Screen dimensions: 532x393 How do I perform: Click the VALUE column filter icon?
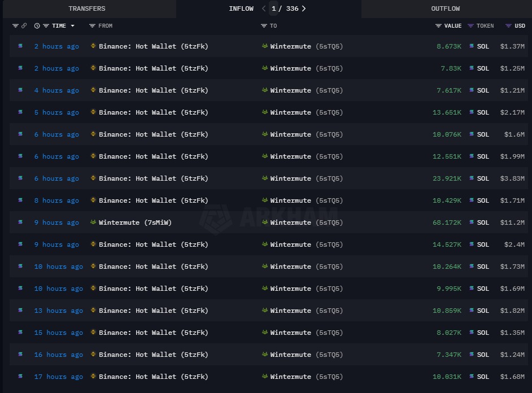click(x=439, y=25)
